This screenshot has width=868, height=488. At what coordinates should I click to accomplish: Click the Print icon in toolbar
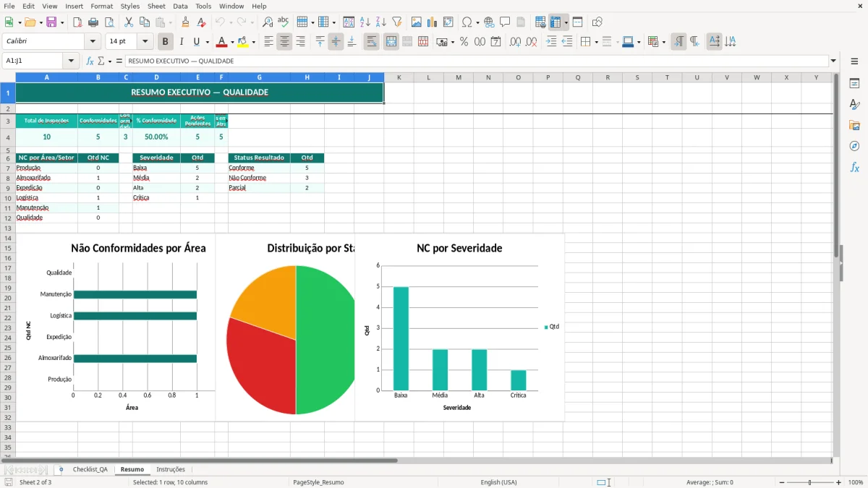tap(93, 22)
